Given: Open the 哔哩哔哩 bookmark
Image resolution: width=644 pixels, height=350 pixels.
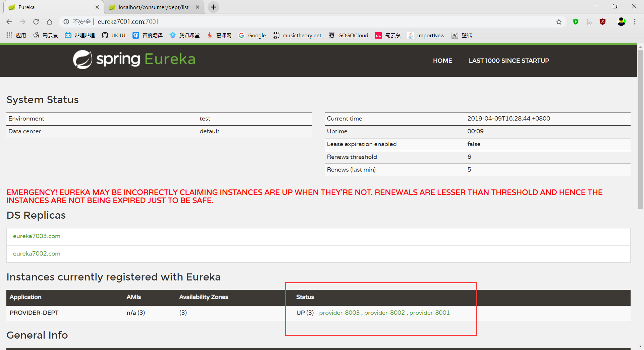Looking at the screenshot, I should coord(80,35).
